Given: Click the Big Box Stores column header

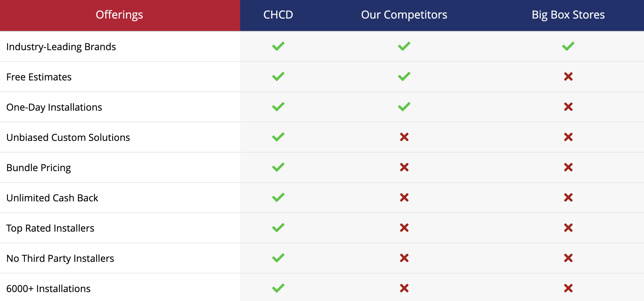Looking at the screenshot, I should (568, 15).
